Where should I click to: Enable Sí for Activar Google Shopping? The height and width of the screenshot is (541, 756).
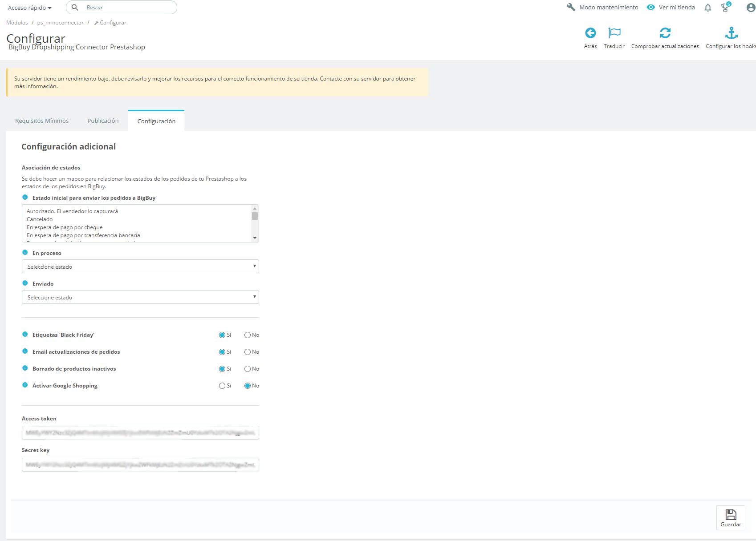click(222, 386)
